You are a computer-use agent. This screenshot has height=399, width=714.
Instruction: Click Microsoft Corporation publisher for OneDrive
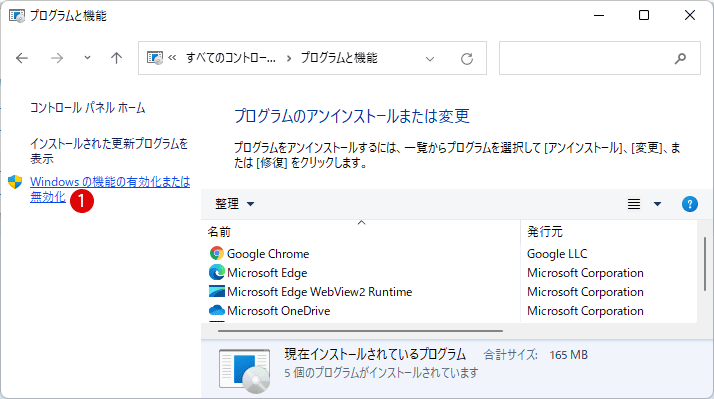point(585,311)
